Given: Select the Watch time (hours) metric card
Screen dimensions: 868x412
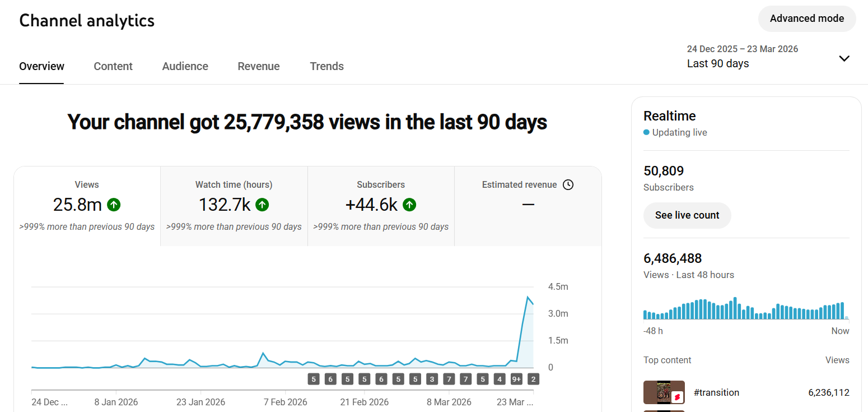Looking at the screenshot, I should point(234,206).
